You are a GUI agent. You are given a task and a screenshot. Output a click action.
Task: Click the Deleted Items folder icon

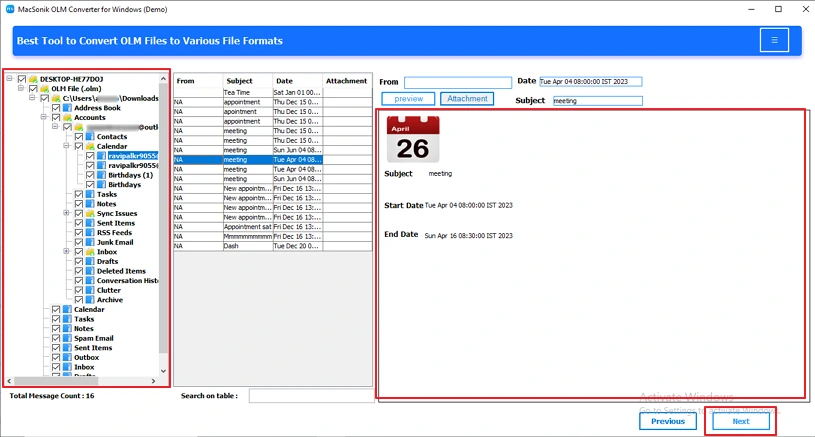pos(90,271)
